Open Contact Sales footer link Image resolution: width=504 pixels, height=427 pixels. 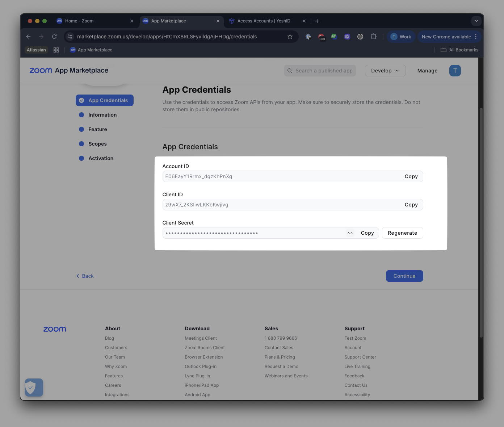pos(279,348)
